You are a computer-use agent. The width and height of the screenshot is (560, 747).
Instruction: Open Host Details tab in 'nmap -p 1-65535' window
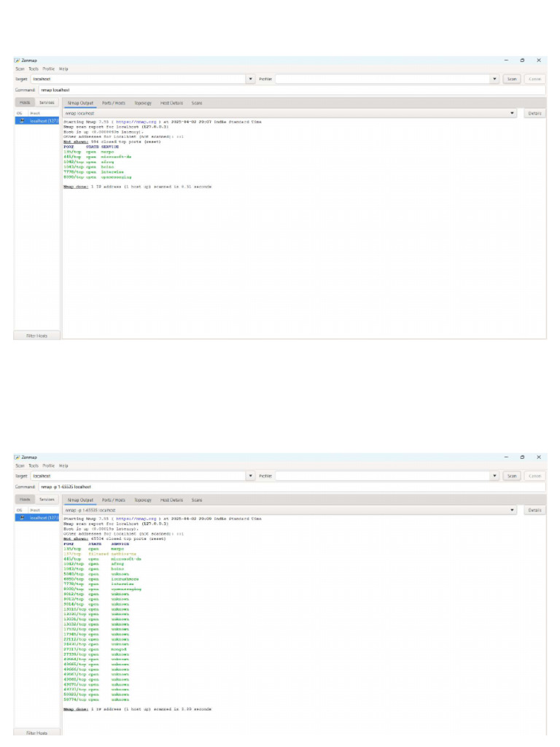[x=172, y=500]
